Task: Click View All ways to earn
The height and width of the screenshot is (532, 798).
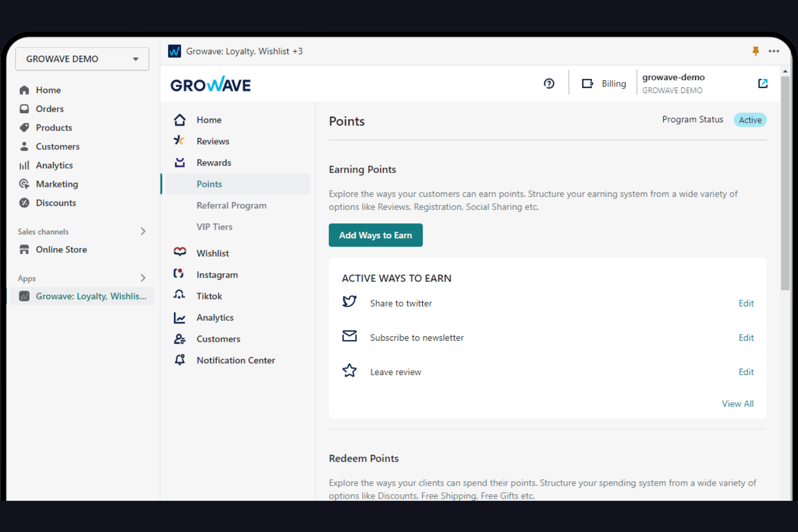Action: (x=738, y=404)
